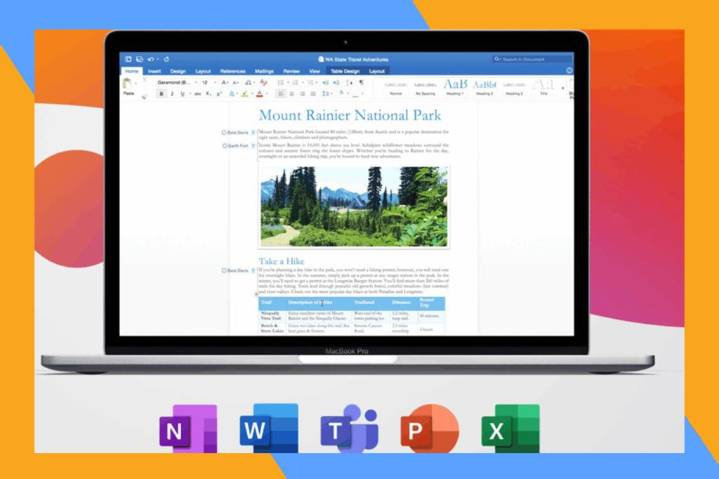719x479 pixels.
Task: Switch to the View tab
Action: (315, 71)
